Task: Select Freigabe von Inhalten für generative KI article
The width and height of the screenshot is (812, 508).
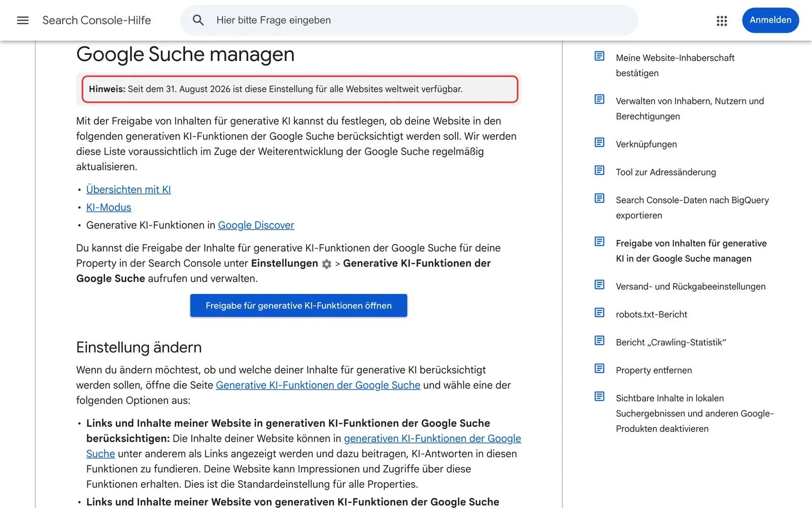Action: 691,251
